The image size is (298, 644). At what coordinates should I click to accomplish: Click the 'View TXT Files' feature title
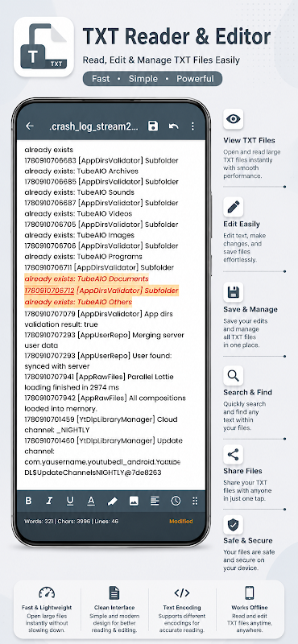click(x=249, y=140)
